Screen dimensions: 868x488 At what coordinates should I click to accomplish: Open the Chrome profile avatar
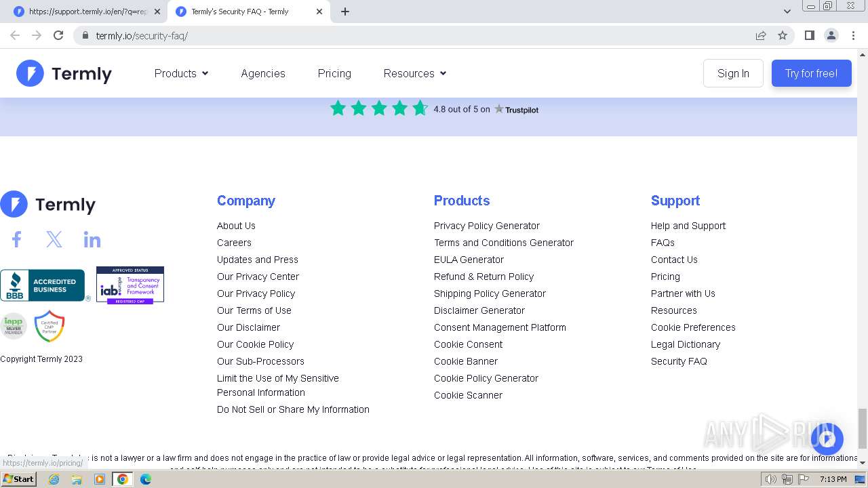pos(831,35)
